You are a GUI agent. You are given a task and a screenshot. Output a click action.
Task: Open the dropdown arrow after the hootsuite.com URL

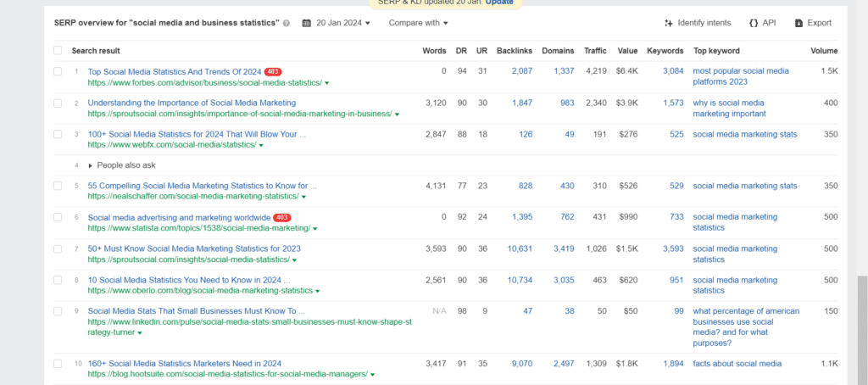(373, 375)
